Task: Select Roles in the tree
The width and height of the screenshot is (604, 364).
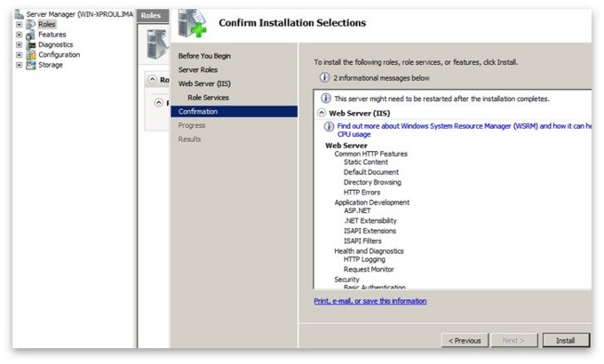Action: (x=47, y=24)
